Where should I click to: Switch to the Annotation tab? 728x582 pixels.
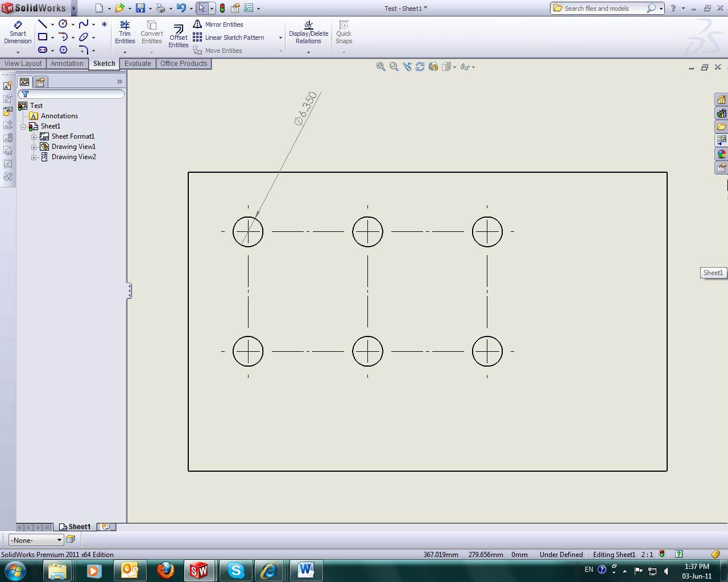67,63
